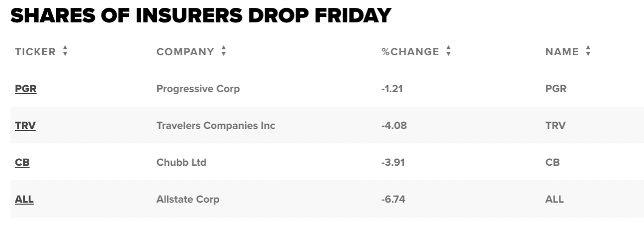
Task: Click sort arrows beside Name header
Action: (588, 51)
